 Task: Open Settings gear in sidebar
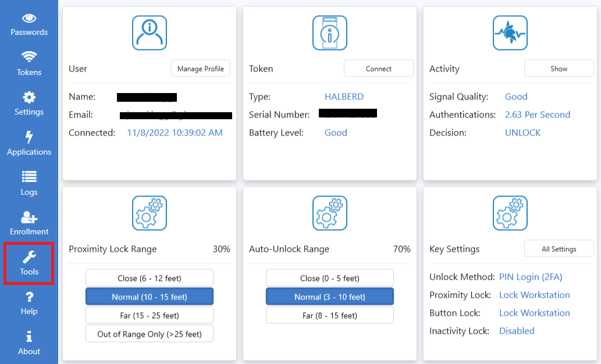coord(29,97)
